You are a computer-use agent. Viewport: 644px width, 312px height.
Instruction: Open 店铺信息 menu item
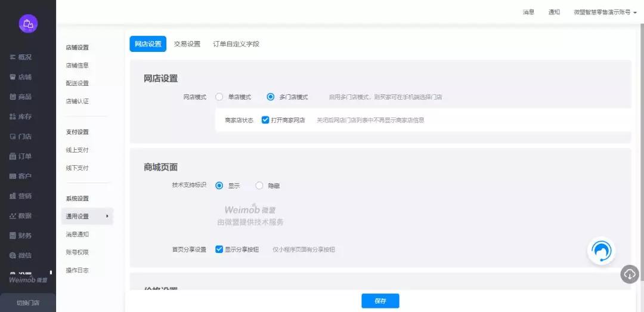[x=77, y=65]
